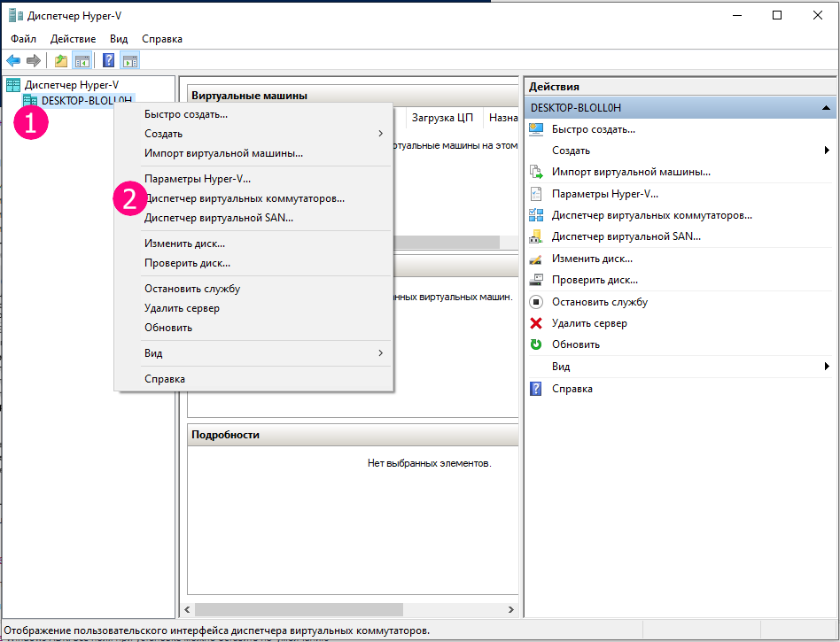Click the scroll left arrow in center pane
This screenshot has height=642, width=840.
click(x=187, y=609)
